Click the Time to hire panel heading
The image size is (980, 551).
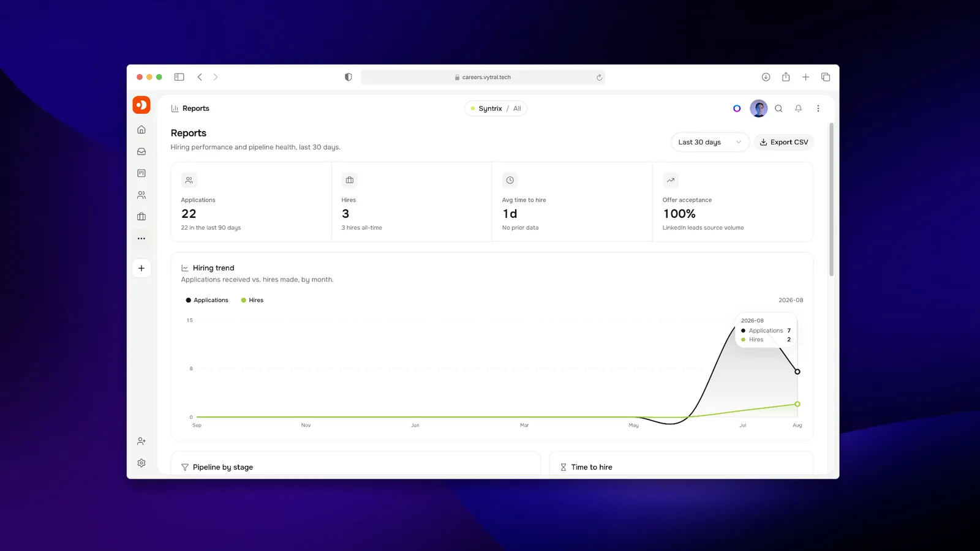pos(592,467)
